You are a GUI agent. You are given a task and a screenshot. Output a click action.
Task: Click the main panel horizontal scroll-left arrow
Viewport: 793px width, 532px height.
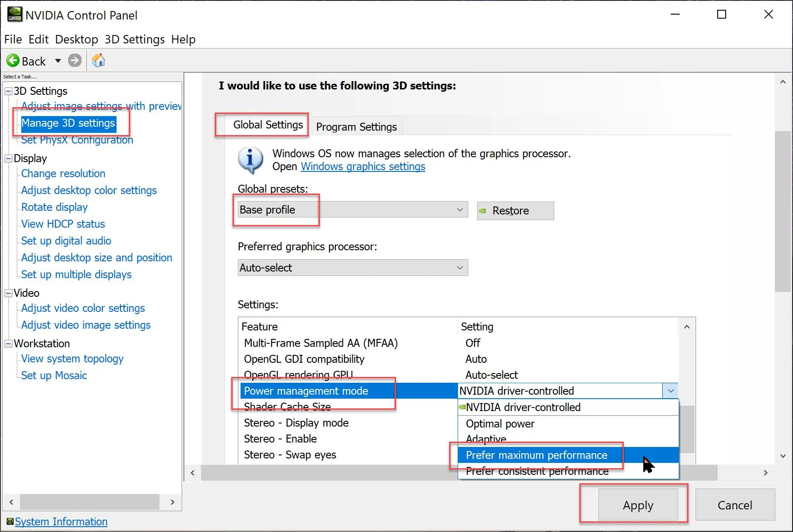pos(193,473)
